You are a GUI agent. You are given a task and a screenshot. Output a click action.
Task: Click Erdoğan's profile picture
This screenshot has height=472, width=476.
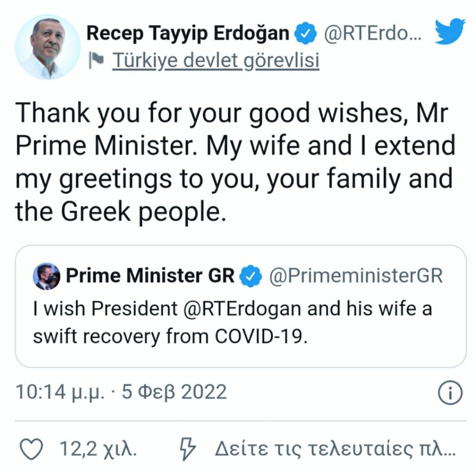[x=47, y=47]
